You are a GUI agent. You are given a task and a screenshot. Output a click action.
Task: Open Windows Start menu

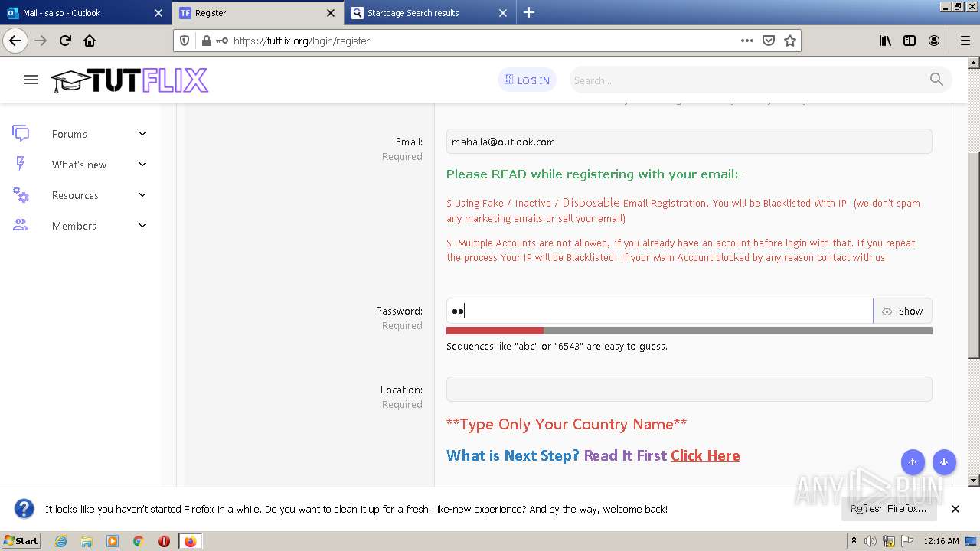tap(21, 541)
